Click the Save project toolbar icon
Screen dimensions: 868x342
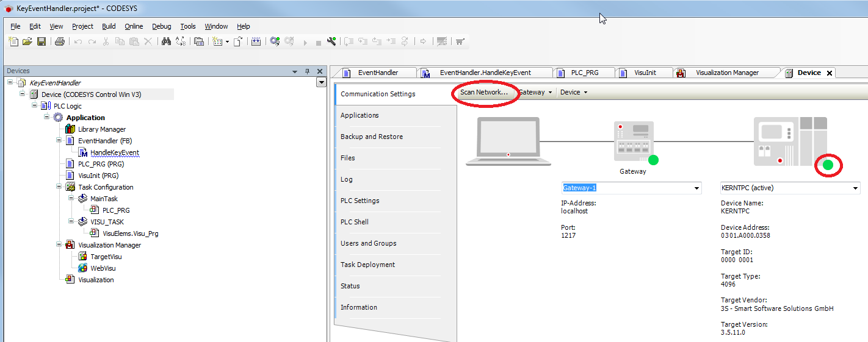(x=42, y=41)
